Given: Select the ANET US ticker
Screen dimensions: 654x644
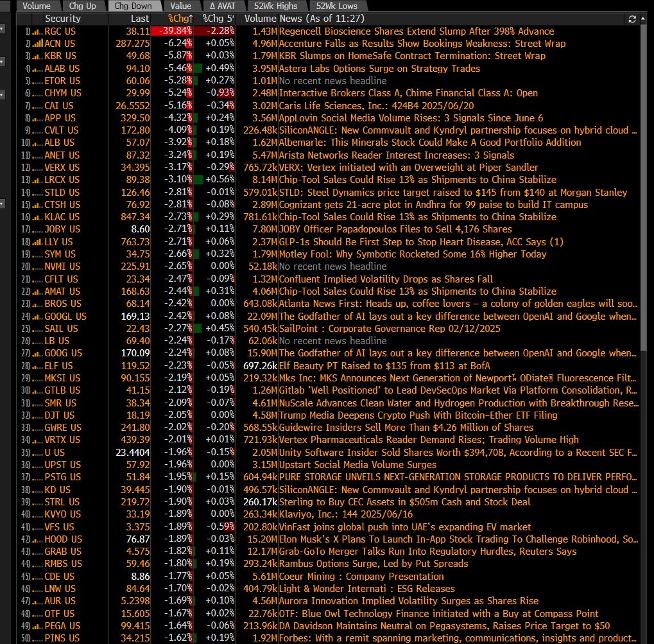Looking at the screenshot, I should click(x=62, y=155).
